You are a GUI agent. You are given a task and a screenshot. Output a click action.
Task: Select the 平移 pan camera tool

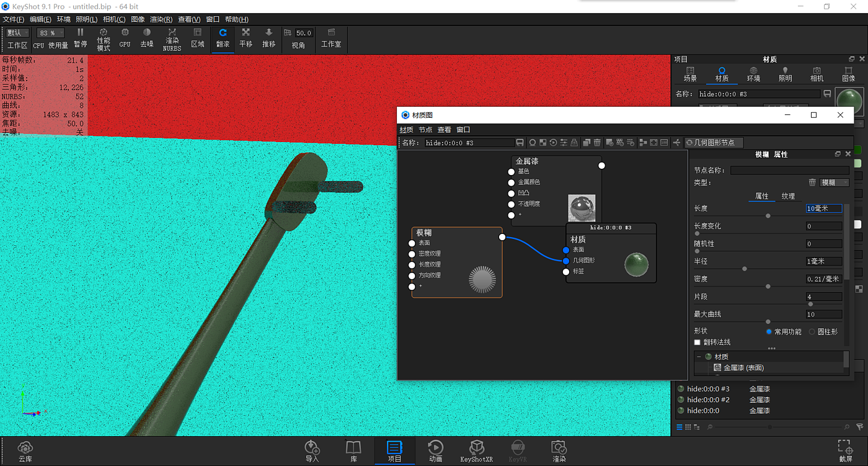click(246, 38)
